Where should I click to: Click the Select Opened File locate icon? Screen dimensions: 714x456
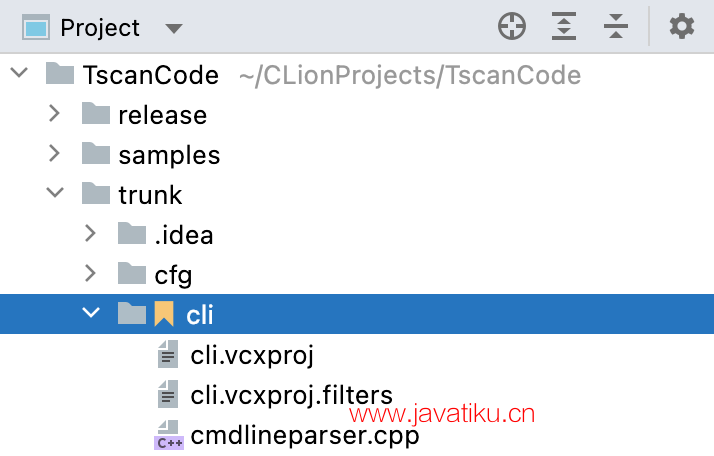point(512,27)
